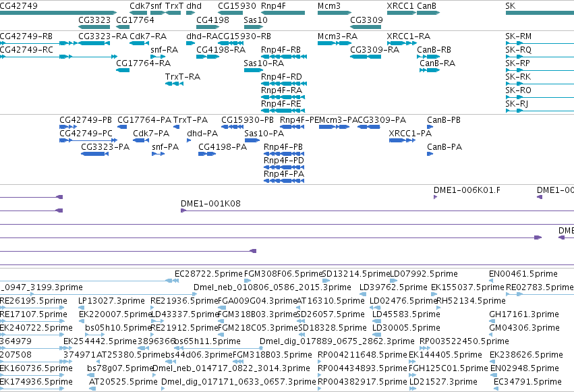
Task: Click the CG3309 gene label
Action: (366, 20)
